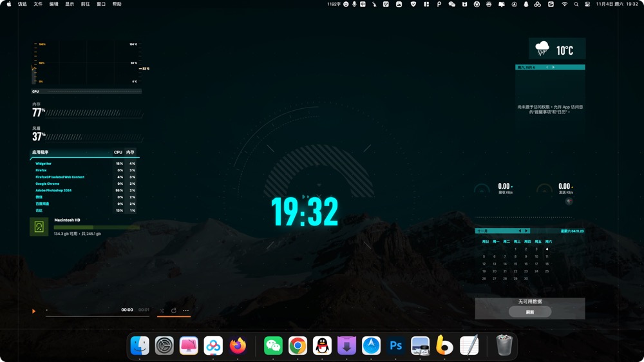Go to previous month in calendar widget
The image size is (644, 362).
[x=520, y=231]
